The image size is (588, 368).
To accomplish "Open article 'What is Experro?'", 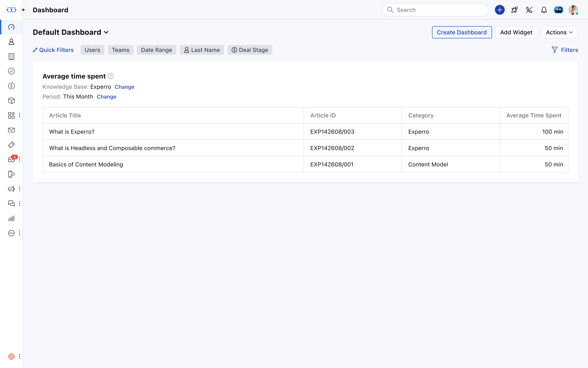I will 72,132.
